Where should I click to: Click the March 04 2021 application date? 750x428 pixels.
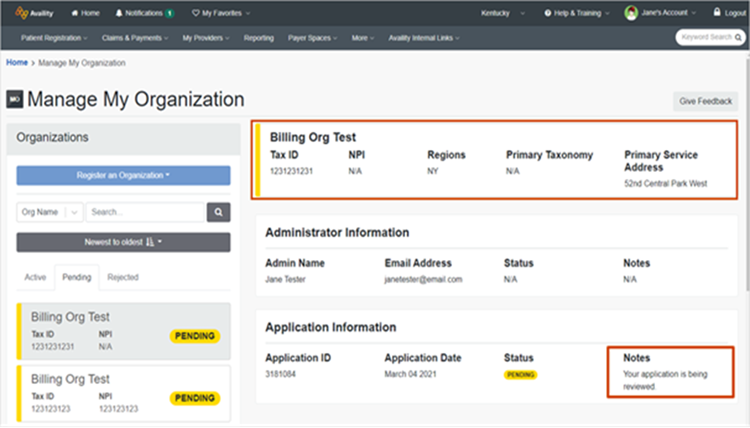click(410, 374)
